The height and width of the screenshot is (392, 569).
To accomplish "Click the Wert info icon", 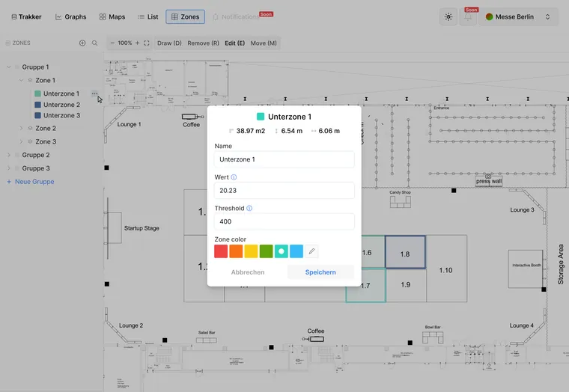I will point(234,177).
